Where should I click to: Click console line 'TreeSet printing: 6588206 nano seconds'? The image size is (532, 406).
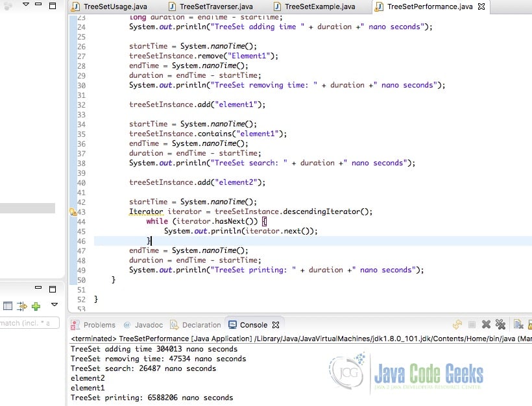pyautogui.click(x=152, y=398)
